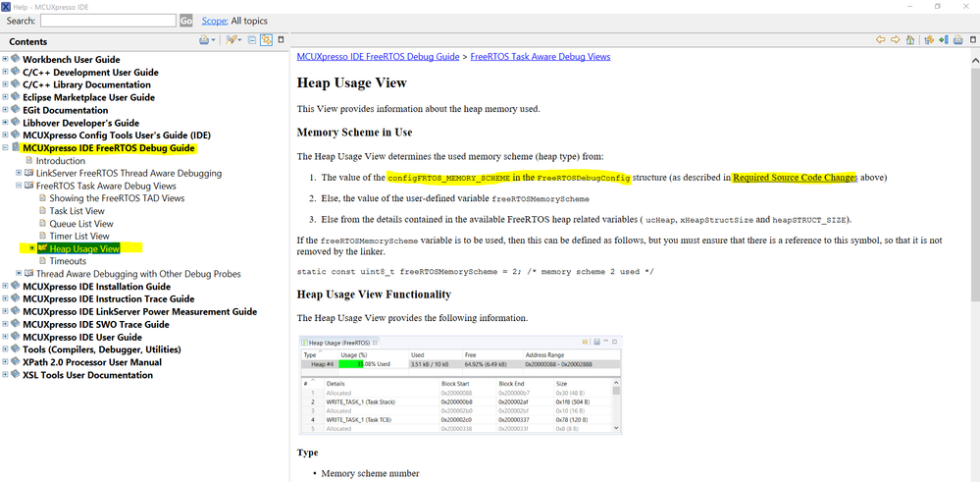This screenshot has width=980, height=482.
Task: Click the Scope link
Action: (215, 21)
